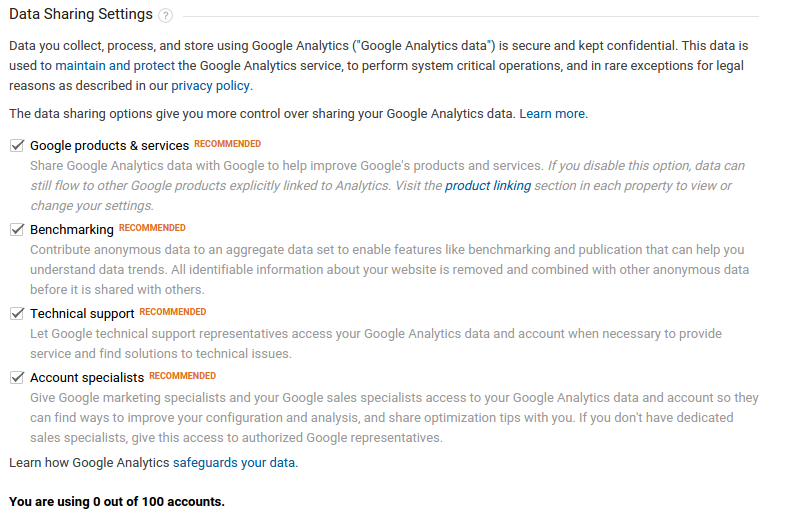Click RECOMMENDED tag beside Technical support
Screen dimensions: 793x523
[x=173, y=312]
